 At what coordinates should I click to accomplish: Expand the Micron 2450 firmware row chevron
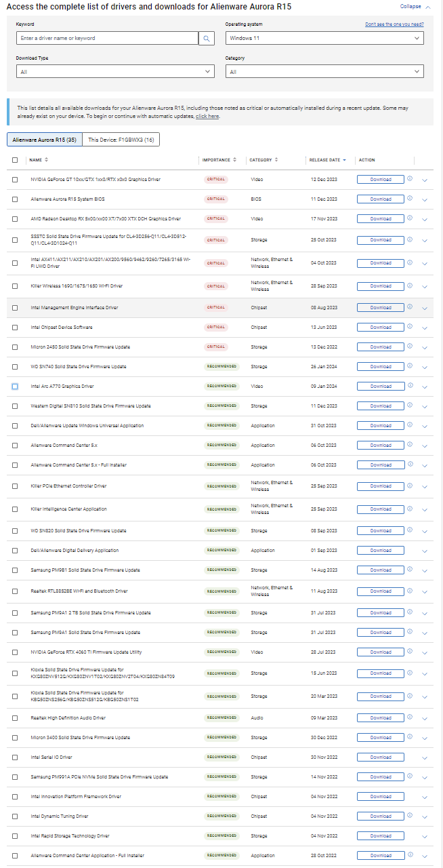tap(425, 347)
